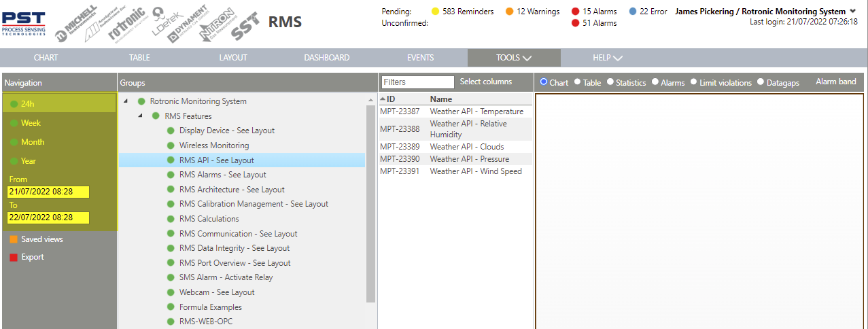The width and height of the screenshot is (868, 329).
Task: Select the Datagaps radio button
Action: coord(761,82)
